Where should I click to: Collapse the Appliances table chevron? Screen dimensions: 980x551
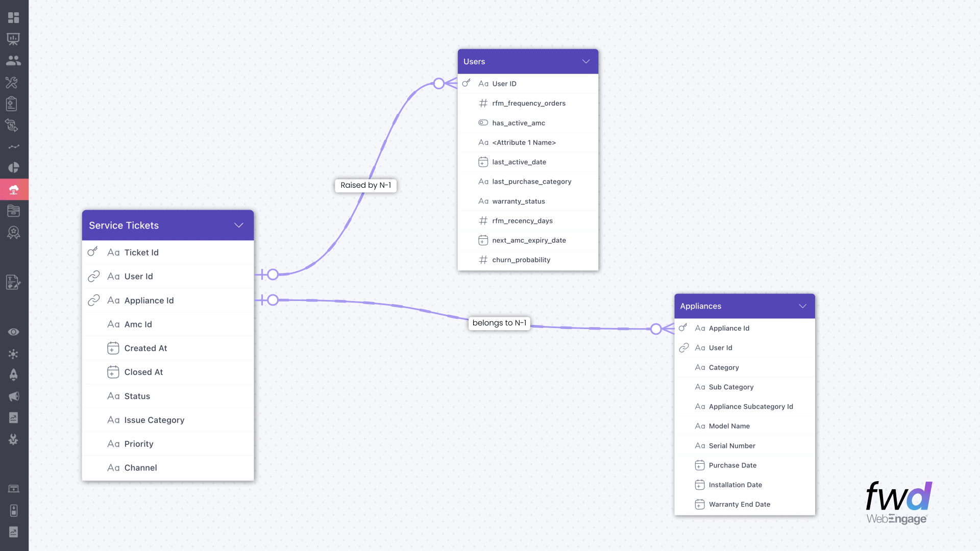802,306
